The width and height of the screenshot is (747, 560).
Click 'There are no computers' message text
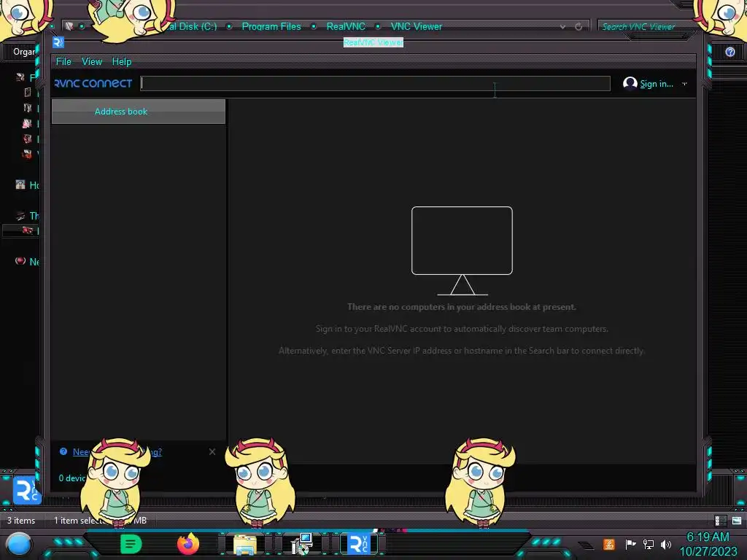tap(462, 307)
